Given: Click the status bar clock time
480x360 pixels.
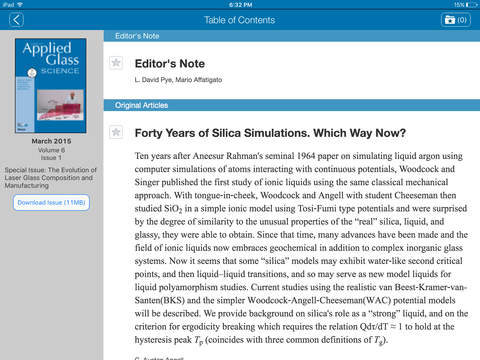Looking at the screenshot, I should coord(240,4).
